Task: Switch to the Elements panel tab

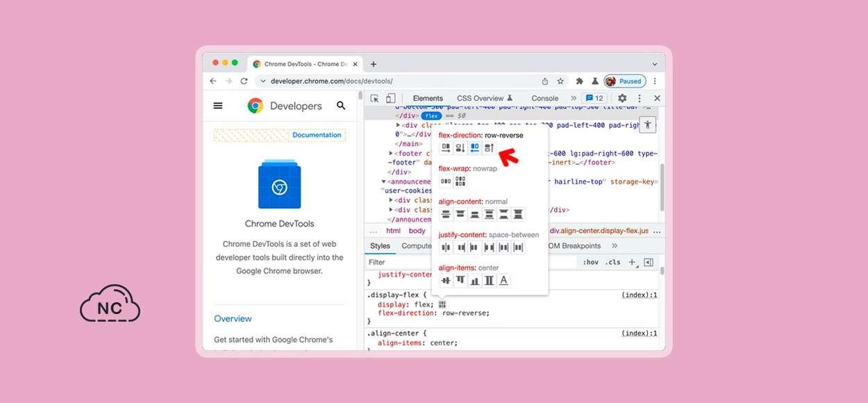Action: [x=428, y=99]
